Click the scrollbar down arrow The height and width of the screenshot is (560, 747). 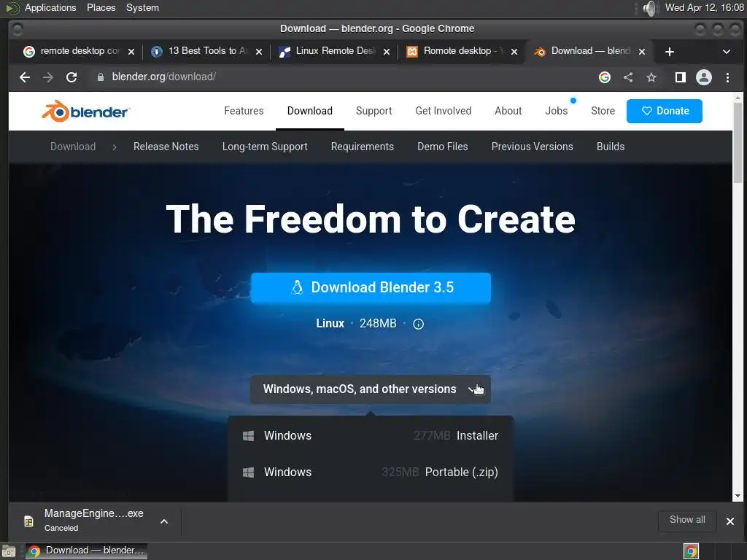click(x=738, y=496)
